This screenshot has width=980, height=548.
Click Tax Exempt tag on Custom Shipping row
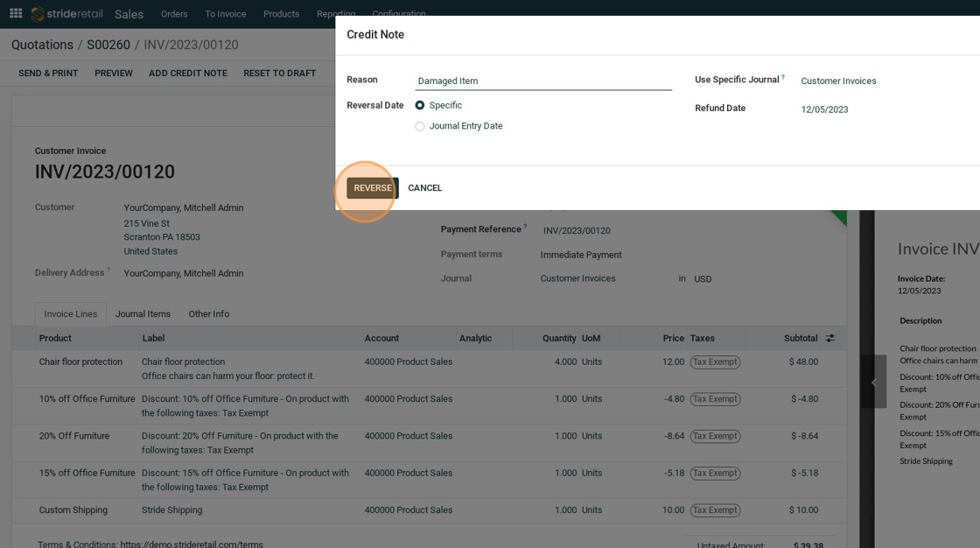(x=715, y=509)
